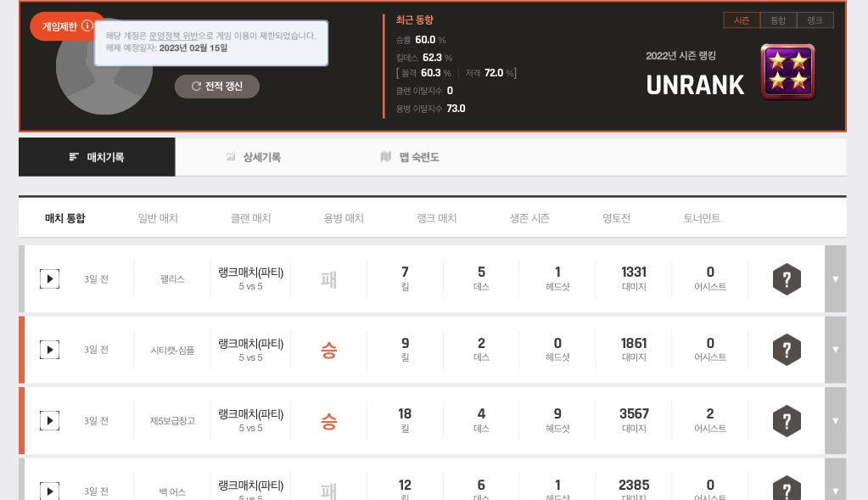868x500 pixels.
Task: Click the question-mark badge on 시티캣-심플 row
Action: (x=787, y=349)
